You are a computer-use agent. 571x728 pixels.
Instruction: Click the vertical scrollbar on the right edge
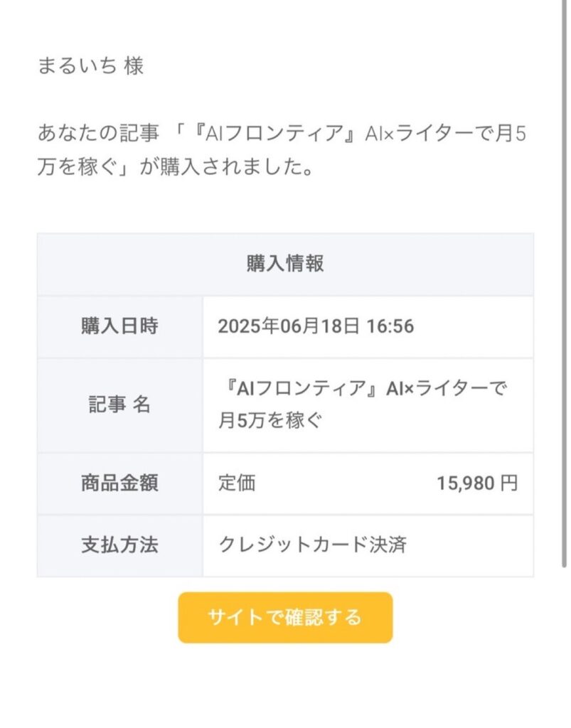click(x=564, y=283)
